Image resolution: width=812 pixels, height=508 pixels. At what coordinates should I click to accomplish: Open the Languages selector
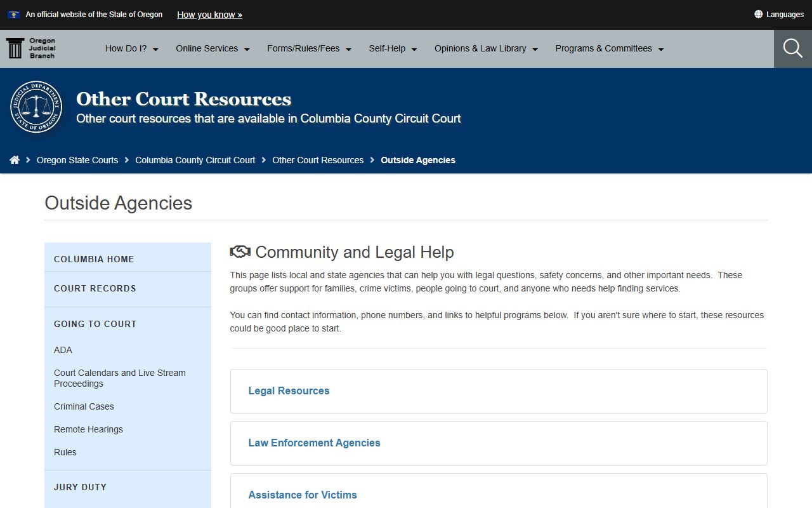pos(779,14)
